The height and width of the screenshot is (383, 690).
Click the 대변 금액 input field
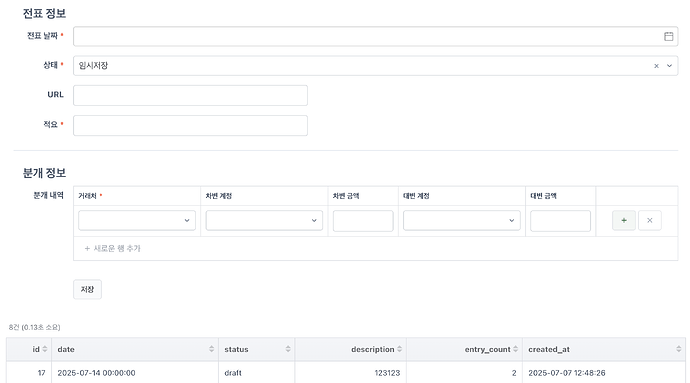tap(560, 221)
